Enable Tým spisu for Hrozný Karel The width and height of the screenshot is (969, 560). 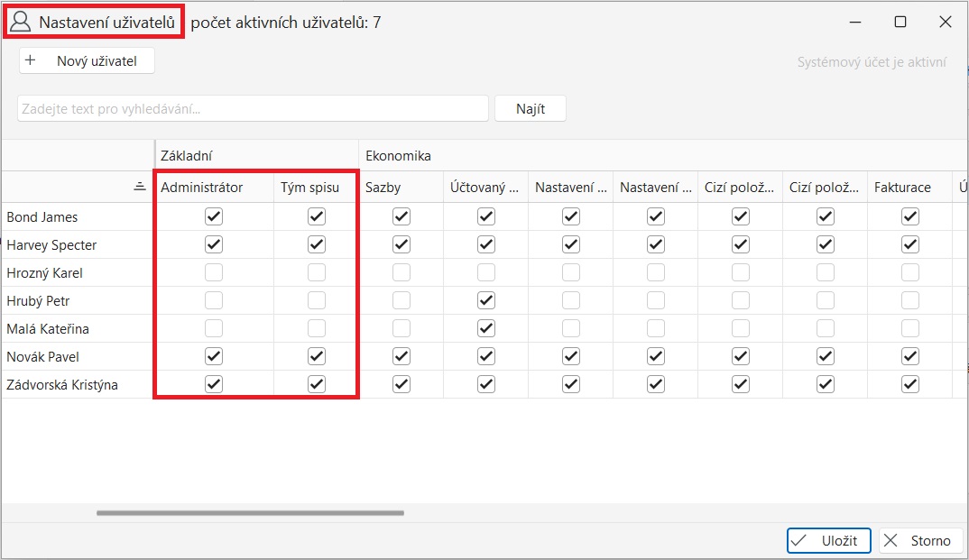(x=316, y=272)
